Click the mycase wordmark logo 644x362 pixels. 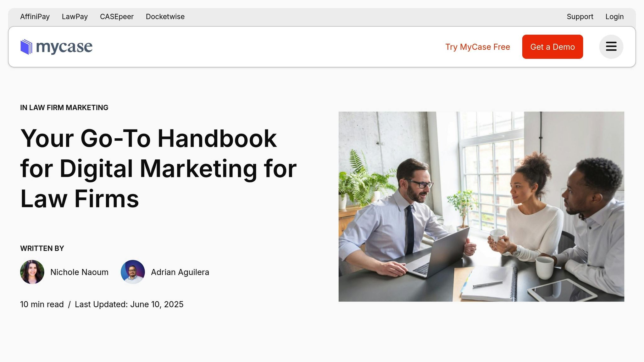[x=64, y=47]
